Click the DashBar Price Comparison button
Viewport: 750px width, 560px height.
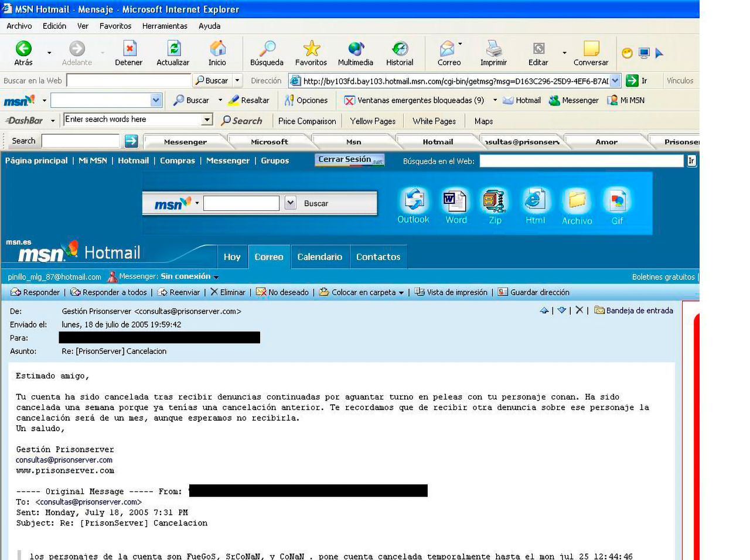click(x=307, y=121)
